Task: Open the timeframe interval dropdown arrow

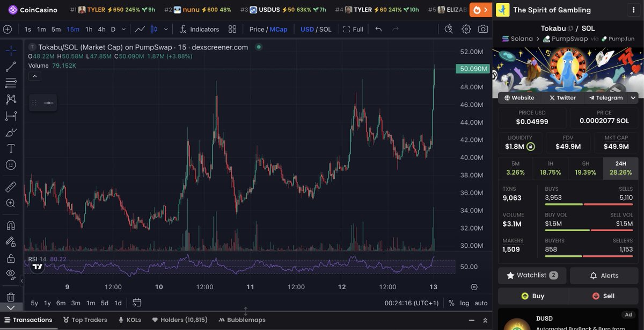Action: [x=124, y=29]
